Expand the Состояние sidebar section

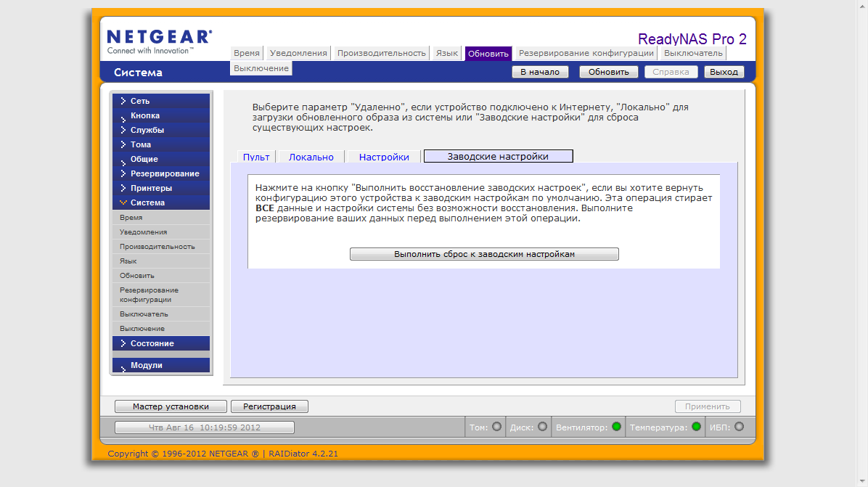(161, 343)
